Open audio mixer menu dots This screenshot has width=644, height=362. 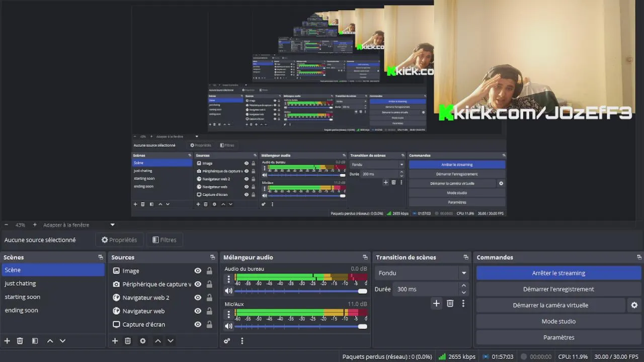pos(242,341)
